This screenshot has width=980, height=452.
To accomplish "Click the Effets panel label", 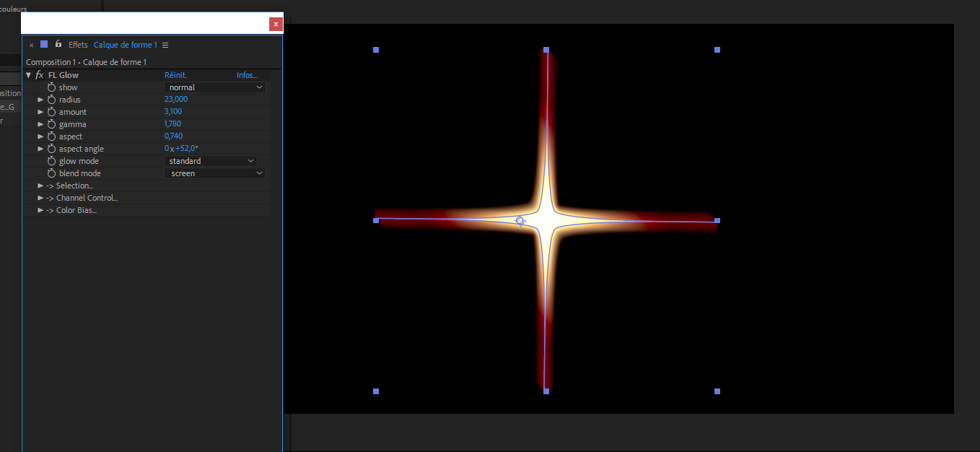I will (78, 45).
